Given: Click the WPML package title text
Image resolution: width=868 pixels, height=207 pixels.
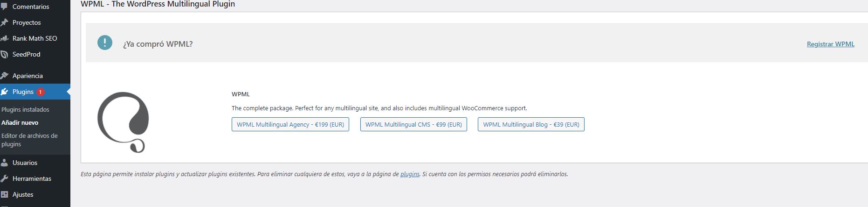Looking at the screenshot, I should 241,94.
